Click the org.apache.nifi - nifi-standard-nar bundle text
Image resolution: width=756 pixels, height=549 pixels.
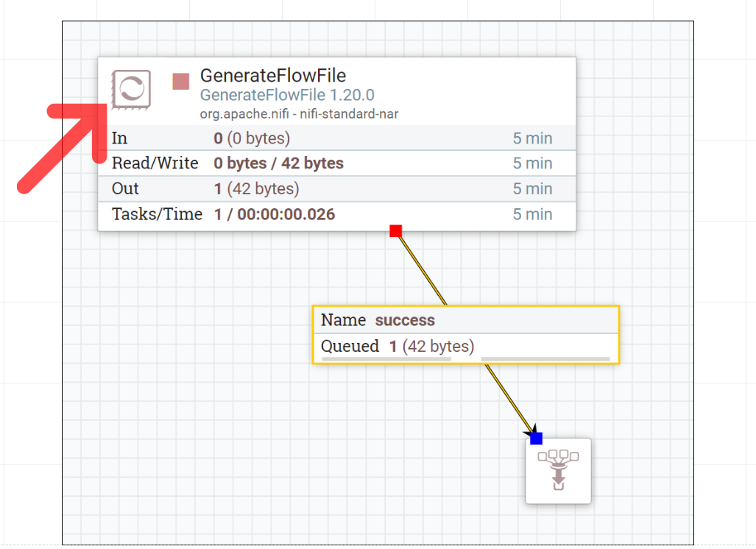point(299,114)
